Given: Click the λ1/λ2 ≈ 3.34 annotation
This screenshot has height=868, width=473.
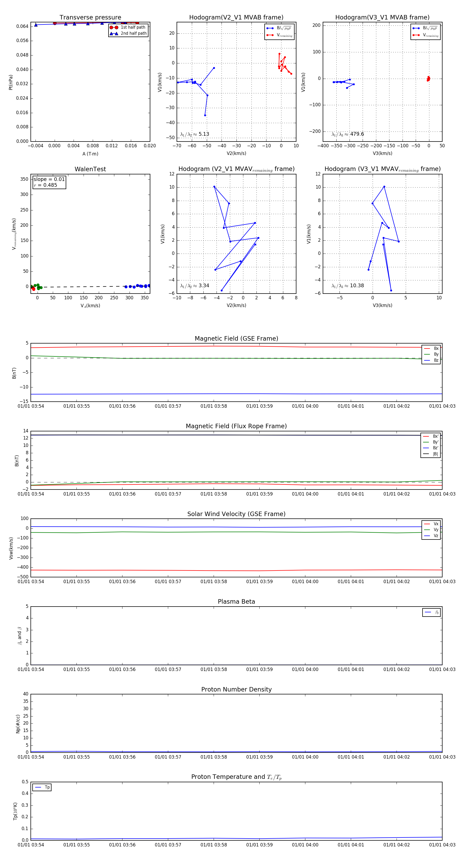Looking at the screenshot, I should (x=194, y=286).
